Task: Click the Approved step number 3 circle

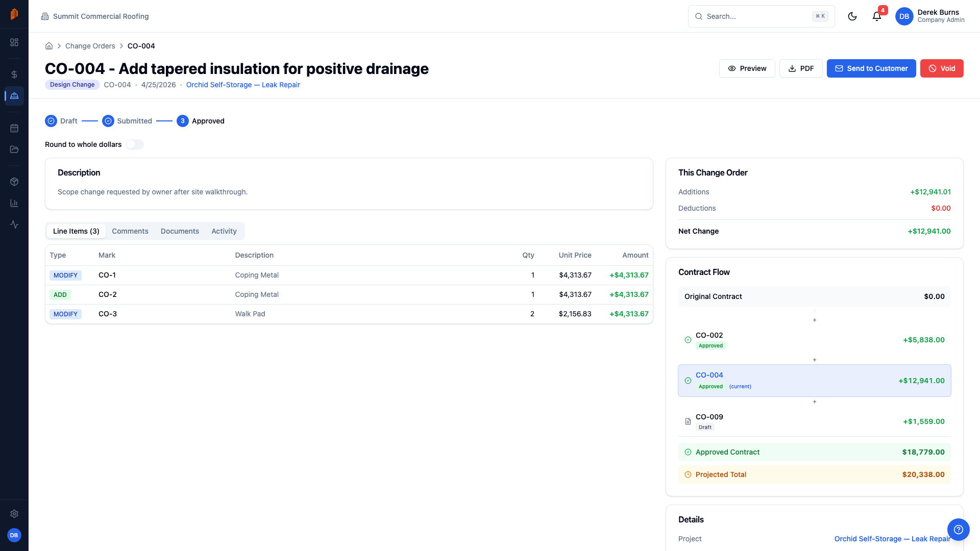Action: (183, 121)
